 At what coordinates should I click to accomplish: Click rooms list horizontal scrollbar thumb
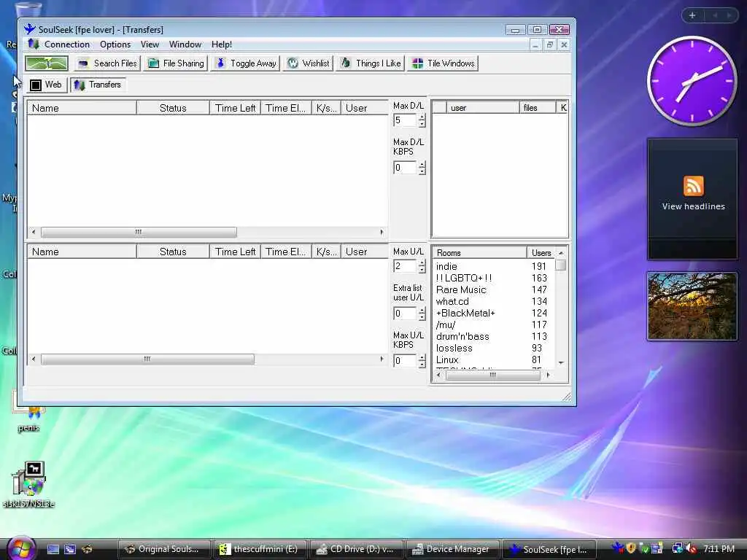pyautogui.click(x=492, y=375)
